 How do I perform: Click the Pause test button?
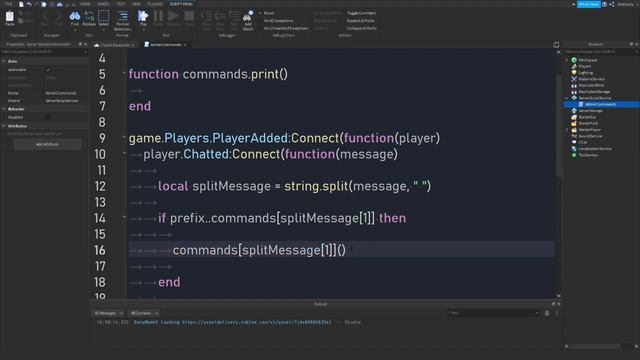tap(158, 16)
